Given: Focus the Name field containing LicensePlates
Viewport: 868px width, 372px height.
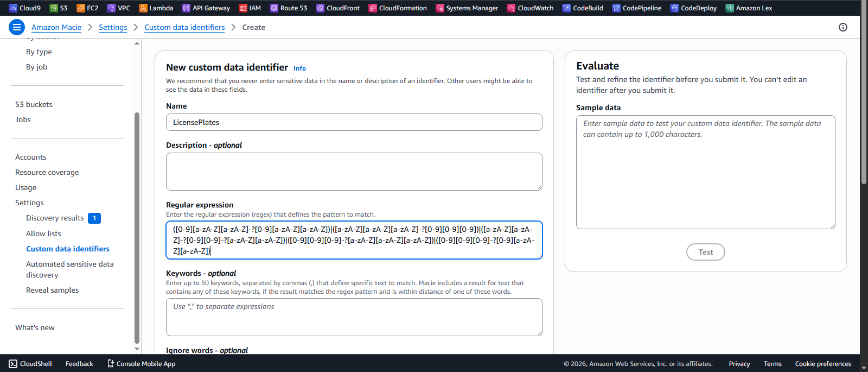Looking at the screenshot, I should pos(354,122).
